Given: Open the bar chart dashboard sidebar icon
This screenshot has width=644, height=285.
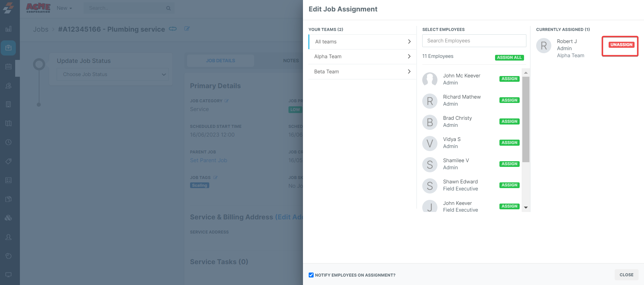Looking at the screenshot, I should click(x=8, y=29).
